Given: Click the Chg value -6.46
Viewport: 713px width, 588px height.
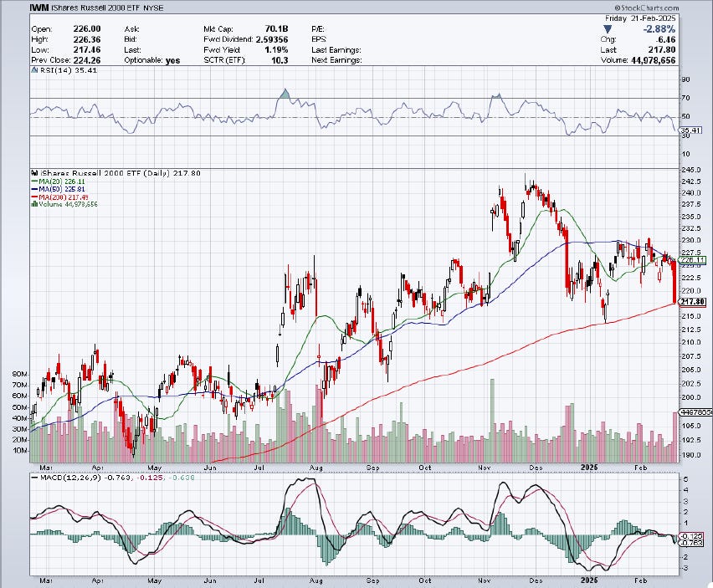Looking at the screenshot, I should [x=666, y=39].
